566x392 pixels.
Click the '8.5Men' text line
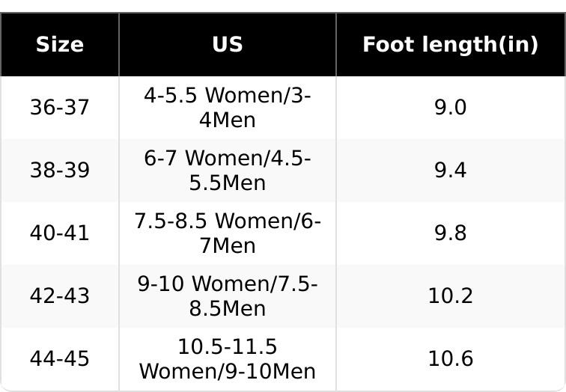(228, 308)
